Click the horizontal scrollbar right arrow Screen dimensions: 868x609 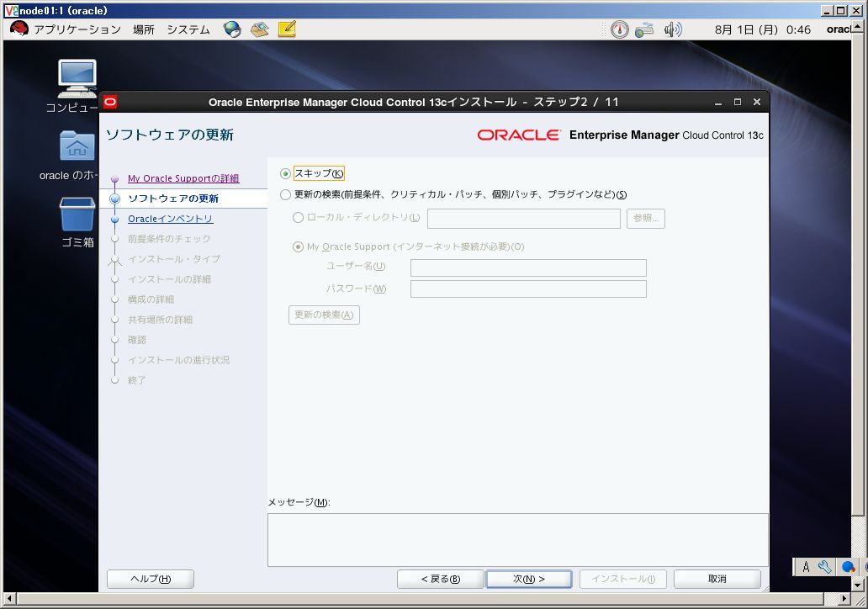(x=844, y=598)
